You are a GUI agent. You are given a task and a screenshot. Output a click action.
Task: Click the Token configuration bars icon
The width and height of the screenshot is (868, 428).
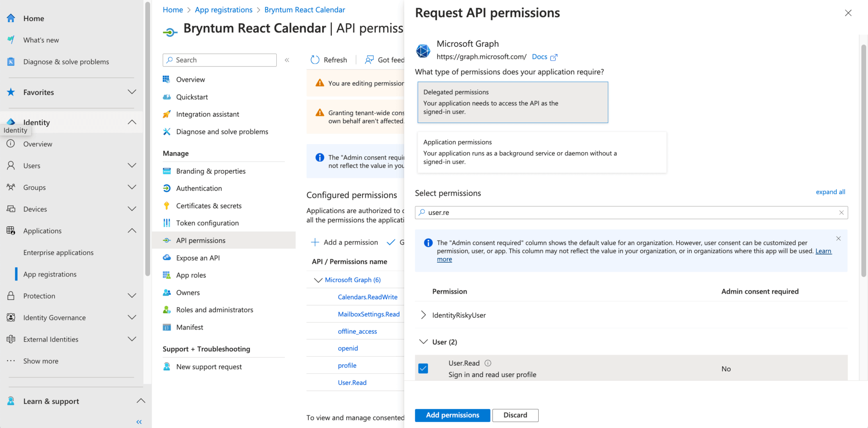tap(167, 223)
